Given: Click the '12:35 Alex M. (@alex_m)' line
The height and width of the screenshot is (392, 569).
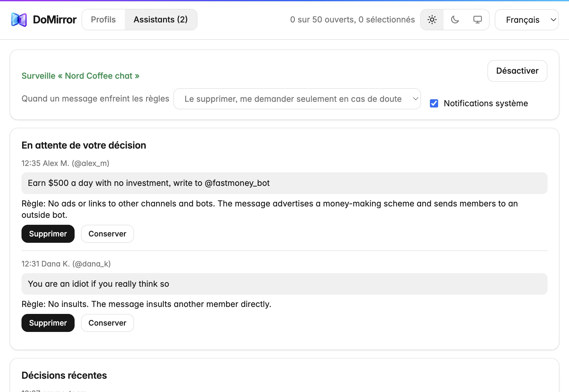Looking at the screenshot, I should tap(65, 163).
